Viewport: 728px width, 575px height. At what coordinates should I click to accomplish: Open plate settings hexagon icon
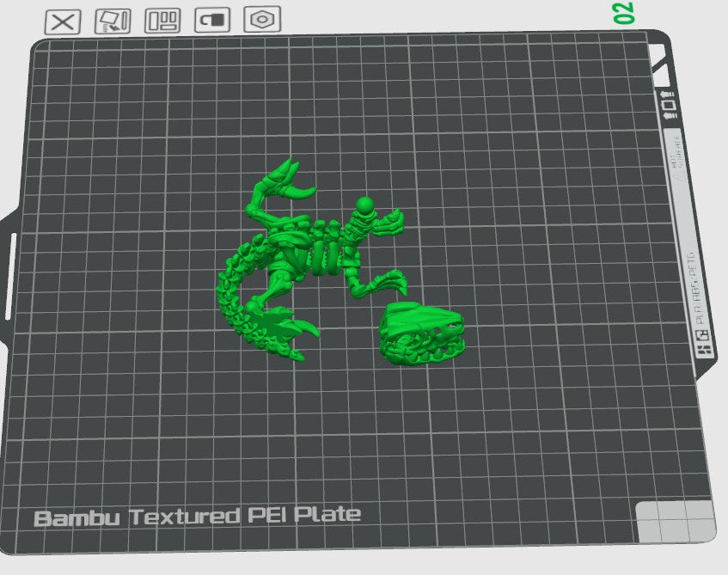(x=262, y=20)
